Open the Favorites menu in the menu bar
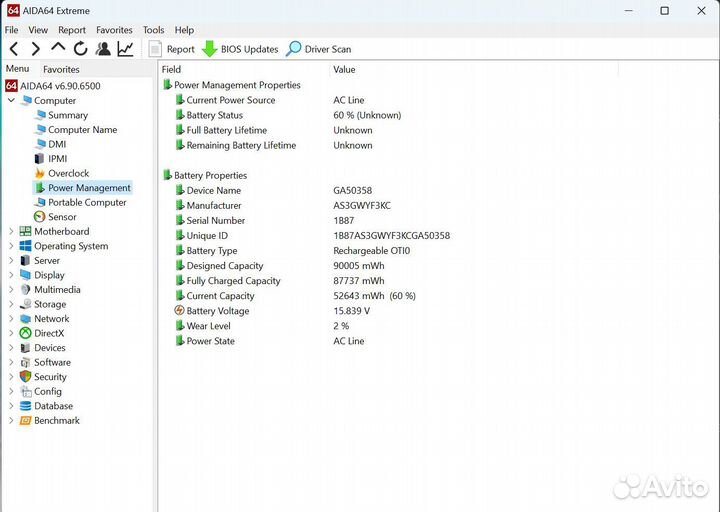The width and height of the screenshot is (720, 512). [x=114, y=30]
